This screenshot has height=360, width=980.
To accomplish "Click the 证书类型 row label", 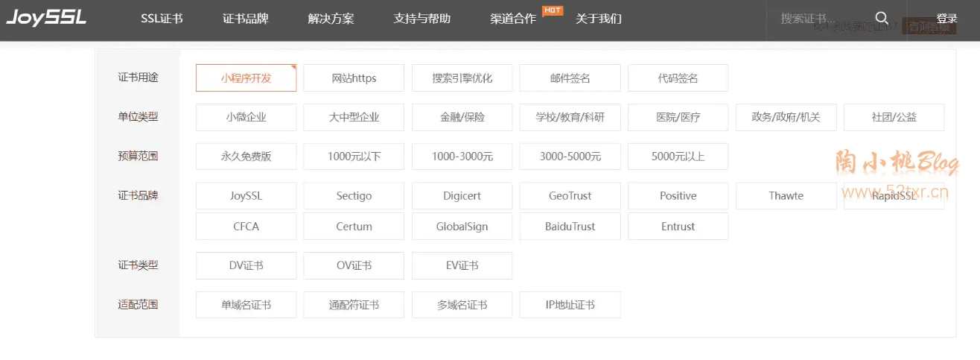I will click(x=138, y=265).
